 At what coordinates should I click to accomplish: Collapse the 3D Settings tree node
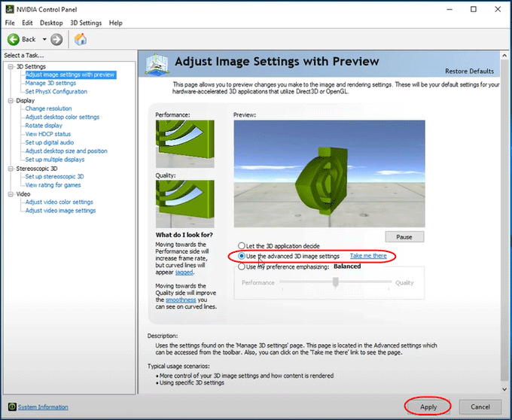(11, 66)
